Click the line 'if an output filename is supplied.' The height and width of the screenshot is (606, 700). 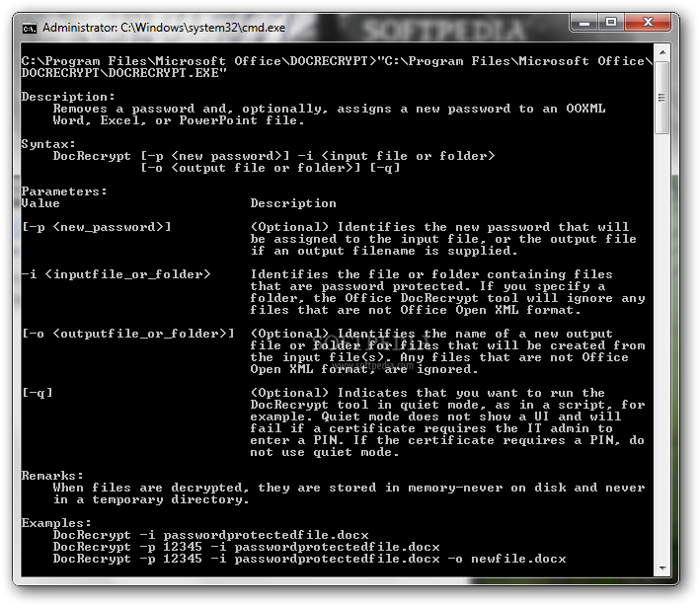(x=384, y=251)
